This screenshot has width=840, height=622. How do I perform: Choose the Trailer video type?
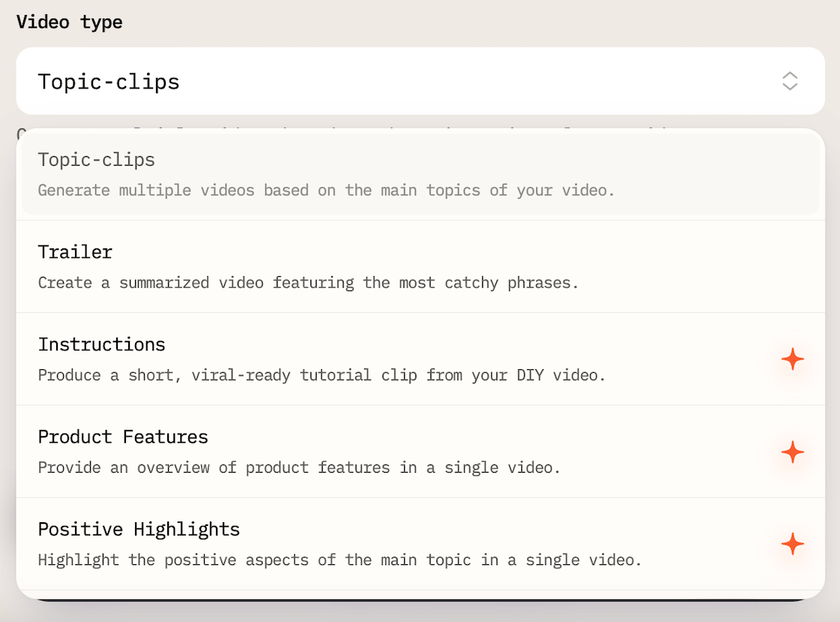pyautogui.click(x=75, y=252)
